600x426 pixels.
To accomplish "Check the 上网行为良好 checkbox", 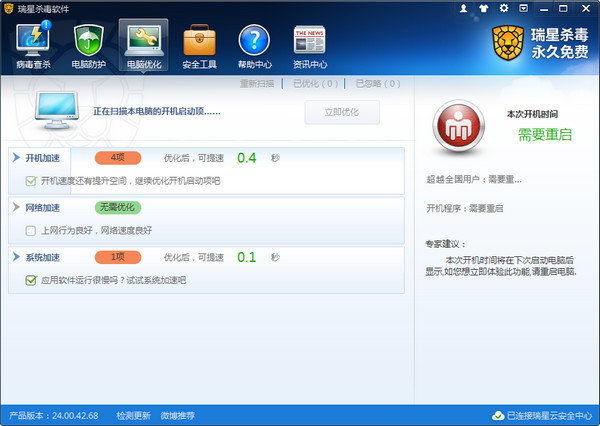I will pos(31,230).
